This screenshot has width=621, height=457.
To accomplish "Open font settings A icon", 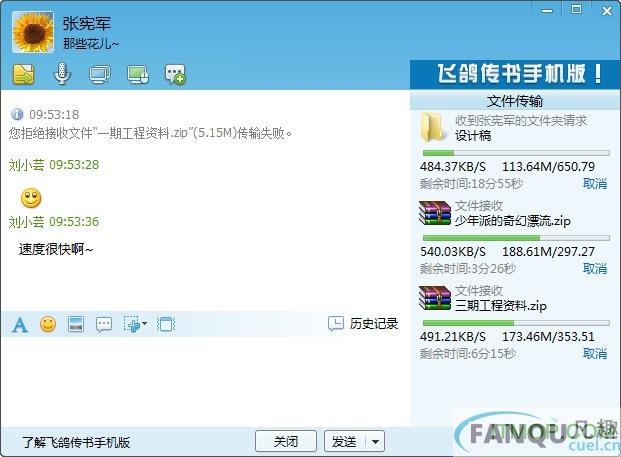I will click(x=20, y=324).
